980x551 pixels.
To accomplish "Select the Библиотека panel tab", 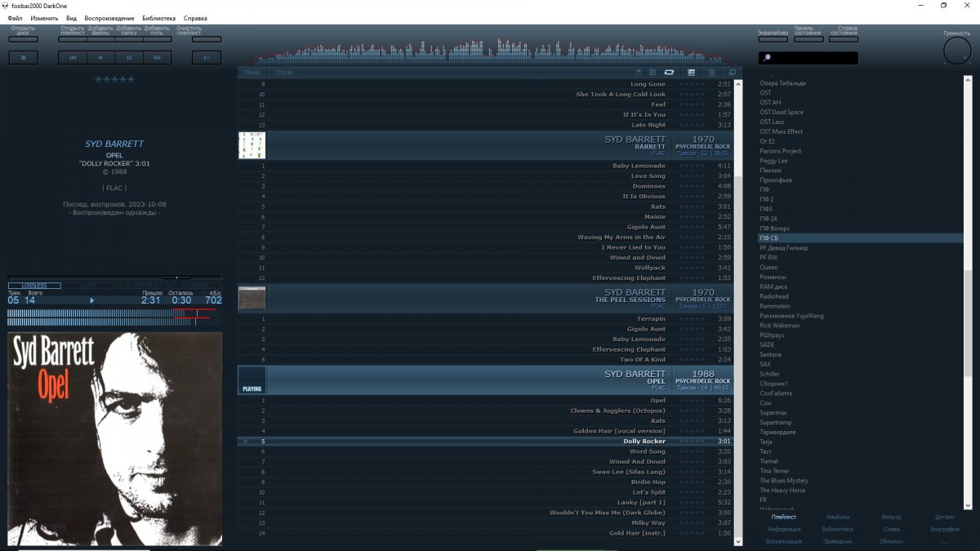I will 838,529.
